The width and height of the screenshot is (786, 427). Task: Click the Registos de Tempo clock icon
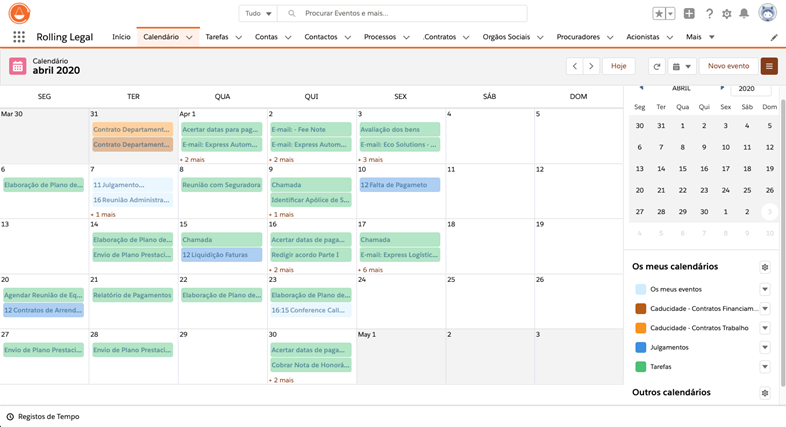[10, 416]
